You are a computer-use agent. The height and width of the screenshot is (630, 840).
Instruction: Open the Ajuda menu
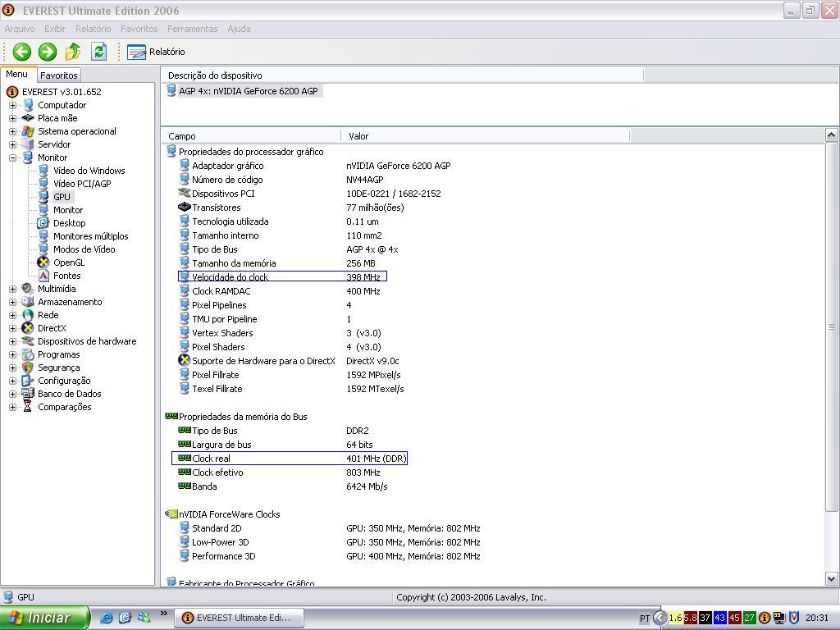coord(239,29)
